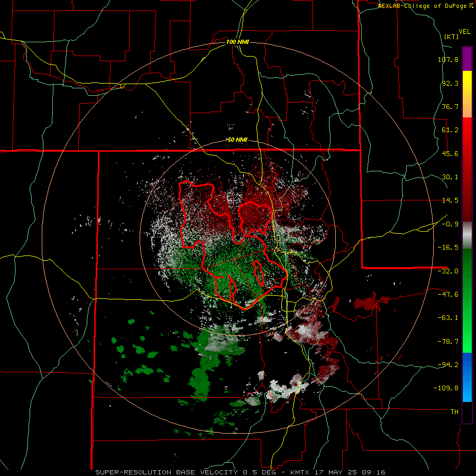This screenshot has height=476, width=476.
Task: Click the 76.7 legend value
Action: pyautogui.click(x=450, y=106)
